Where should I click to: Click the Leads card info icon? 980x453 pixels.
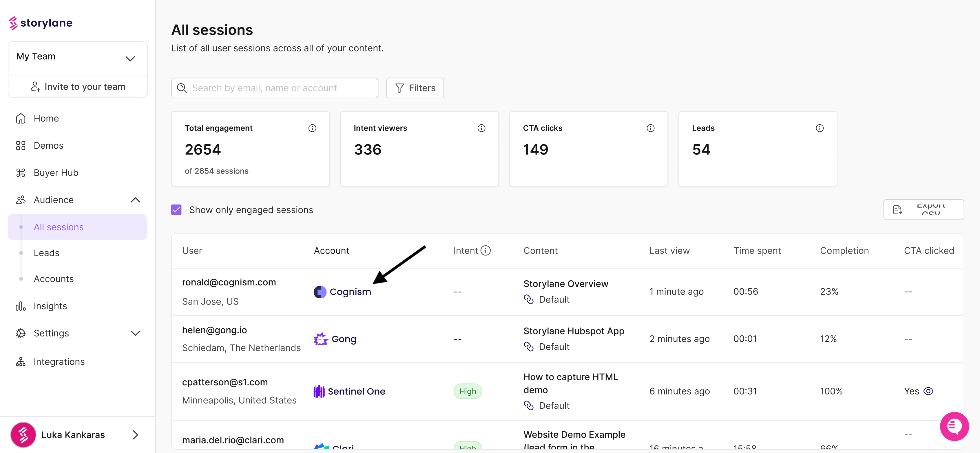(820, 128)
